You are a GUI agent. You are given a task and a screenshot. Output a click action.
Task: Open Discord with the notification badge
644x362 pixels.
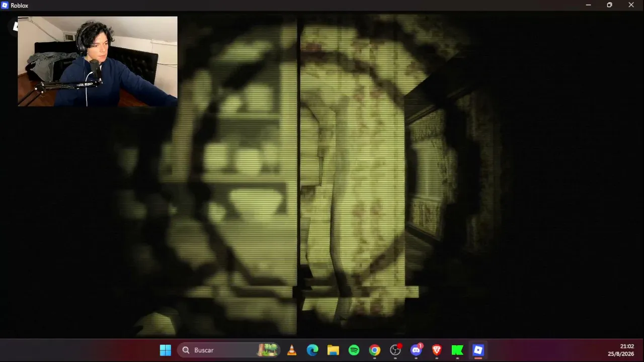pyautogui.click(x=416, y=350)
